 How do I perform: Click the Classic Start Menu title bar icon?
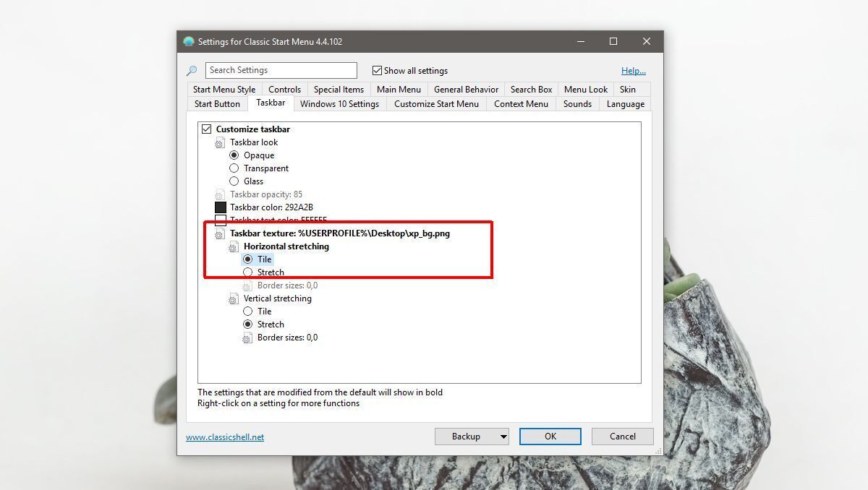click(x=188, y=41)
